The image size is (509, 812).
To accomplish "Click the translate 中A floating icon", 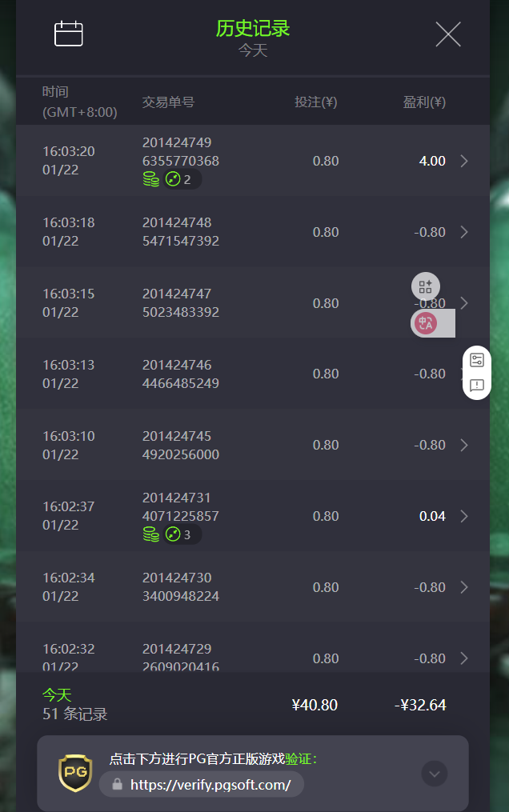I will pos(425,323).
